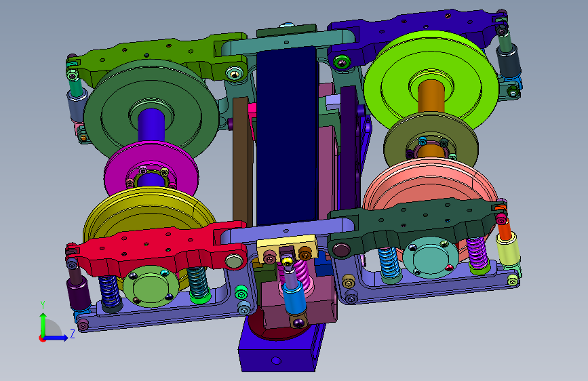Select the lavender lower cross beam
588x381 pixels.
tap(287, 231)
